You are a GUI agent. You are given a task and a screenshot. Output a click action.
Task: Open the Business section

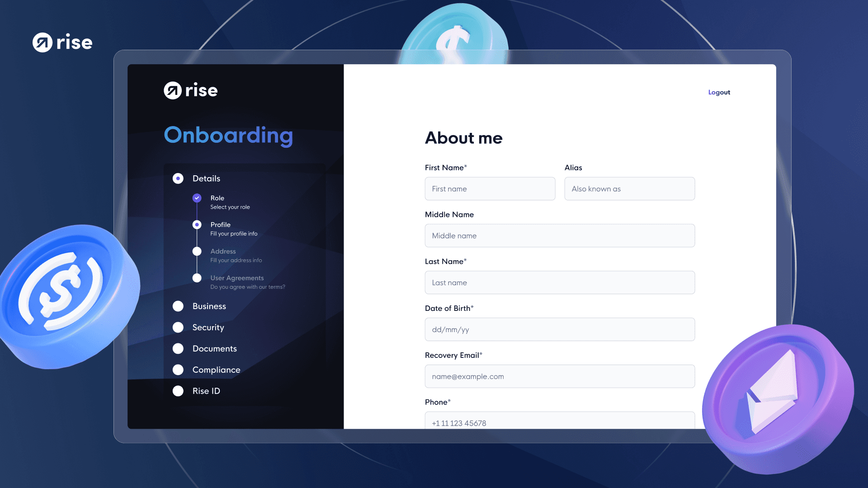(209, 306)
